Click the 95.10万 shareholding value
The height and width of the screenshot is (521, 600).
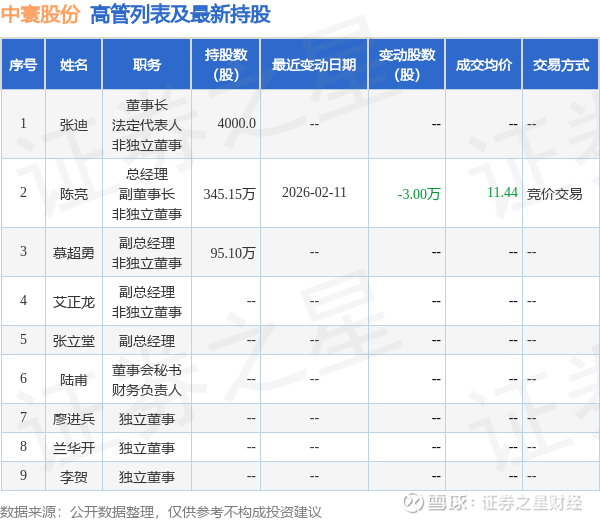[x=233, y=253]
